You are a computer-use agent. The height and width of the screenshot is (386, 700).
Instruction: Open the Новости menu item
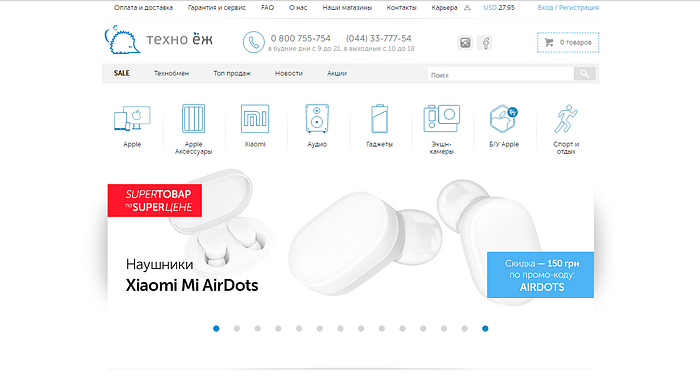[289, 73]
